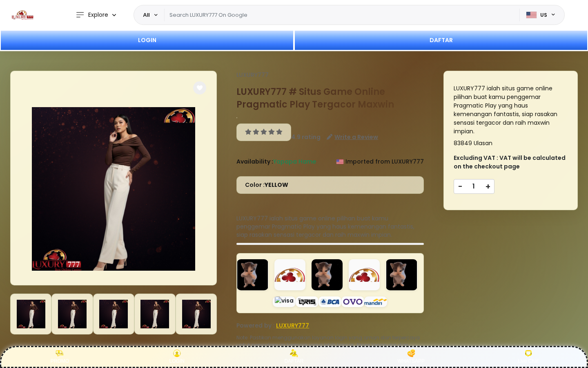This screenshot has width=588, height=368.
Task: Click "Excluding VAT" checkout notice text
Action: (x=510, y=162)
